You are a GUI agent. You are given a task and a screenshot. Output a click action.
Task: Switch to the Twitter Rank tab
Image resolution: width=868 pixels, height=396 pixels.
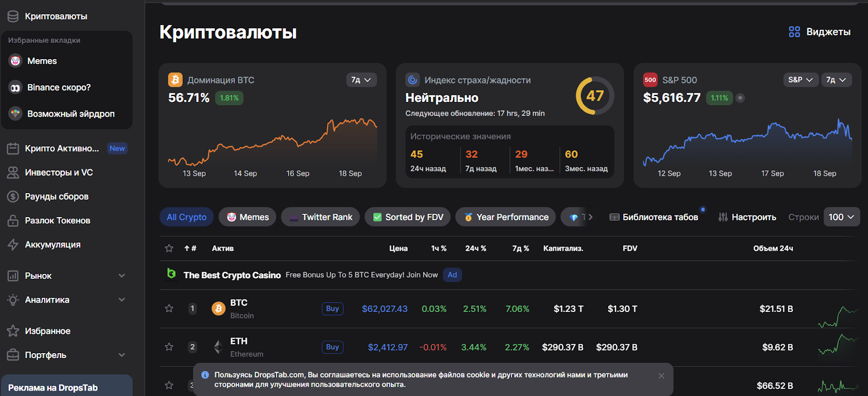320,217
